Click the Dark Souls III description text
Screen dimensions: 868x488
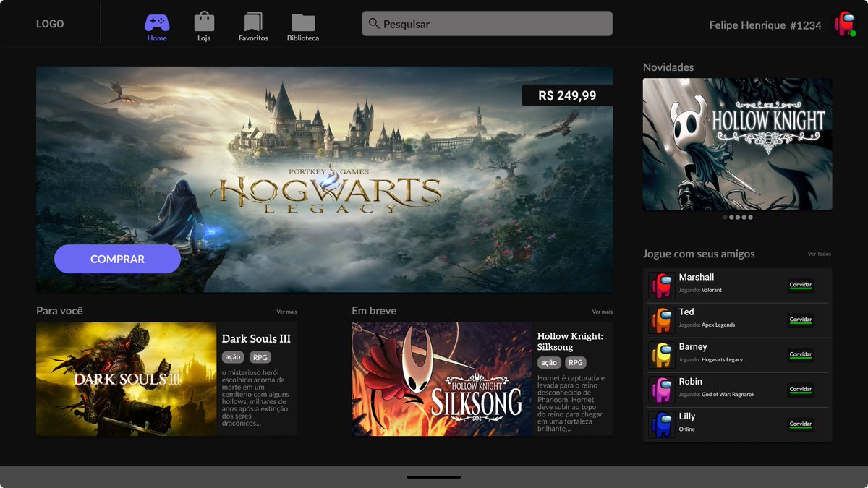255,397
